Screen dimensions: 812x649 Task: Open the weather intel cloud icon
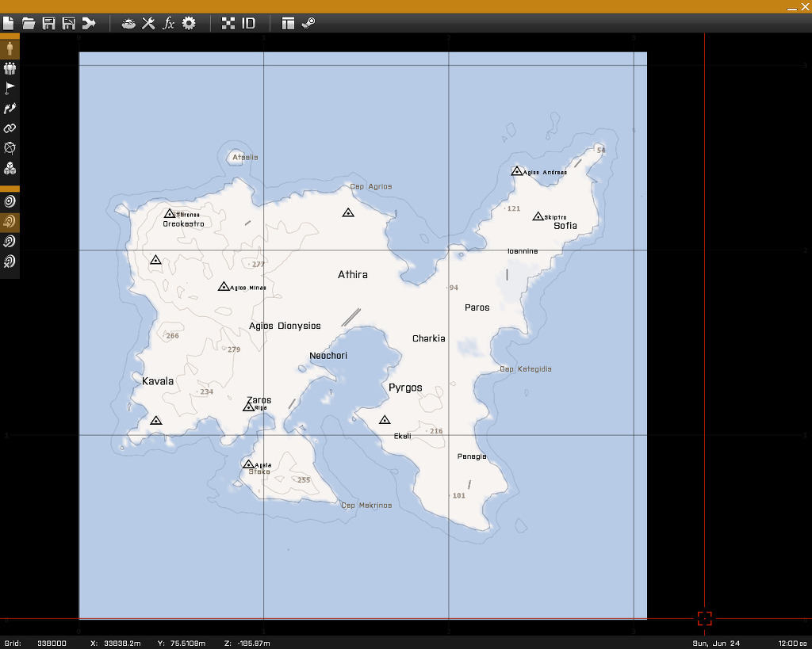coord(128,23)
